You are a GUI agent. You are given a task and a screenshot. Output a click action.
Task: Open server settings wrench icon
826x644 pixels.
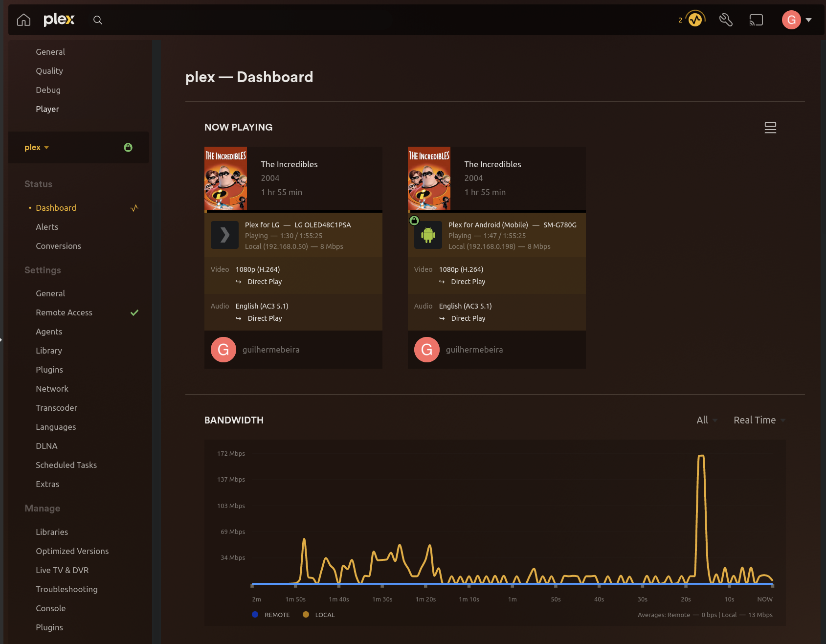(726, 20)
